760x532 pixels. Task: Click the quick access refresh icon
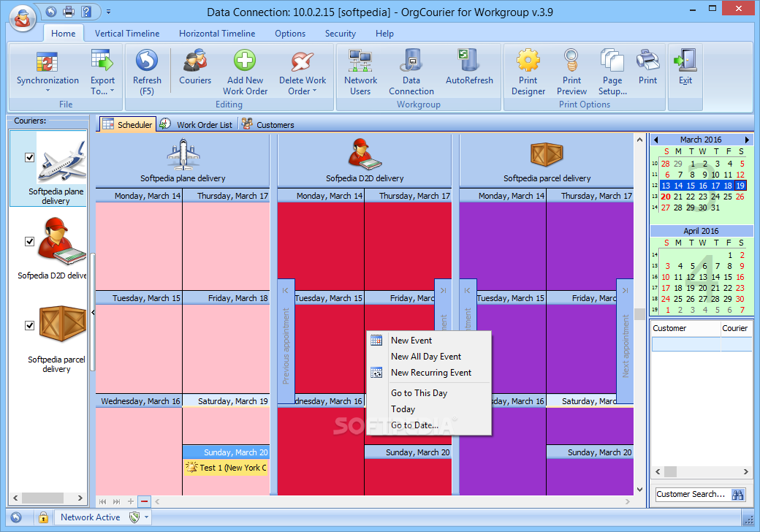coord(51,11)
